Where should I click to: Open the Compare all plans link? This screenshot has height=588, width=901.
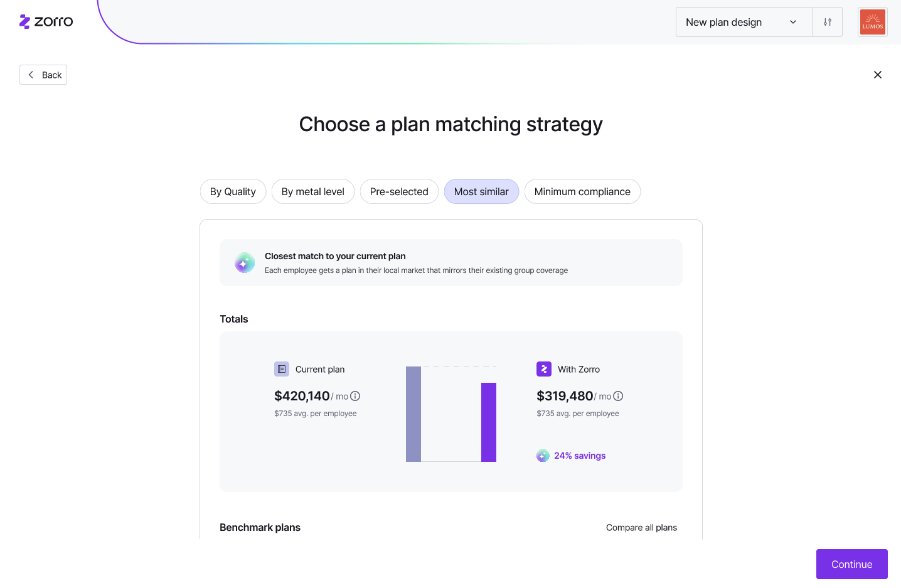tap(641, 527)
